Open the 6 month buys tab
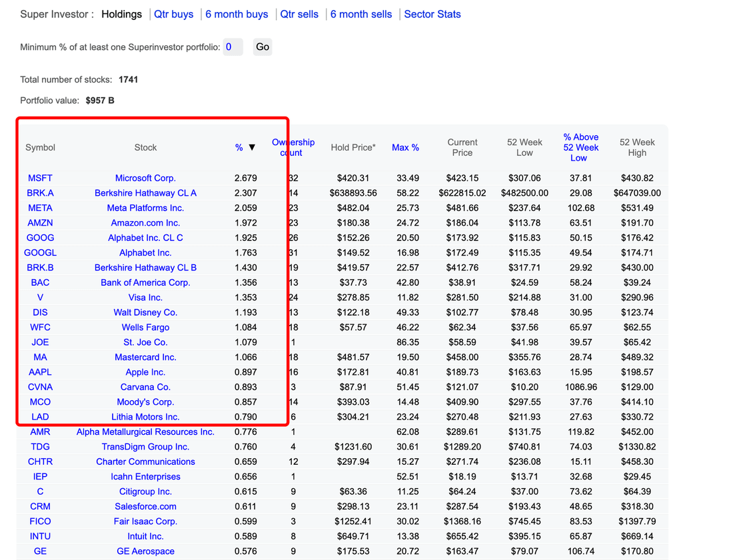Image resolution: width=733 pixels, height=560 pixels. pyautogui.click(x=237, y=15)
